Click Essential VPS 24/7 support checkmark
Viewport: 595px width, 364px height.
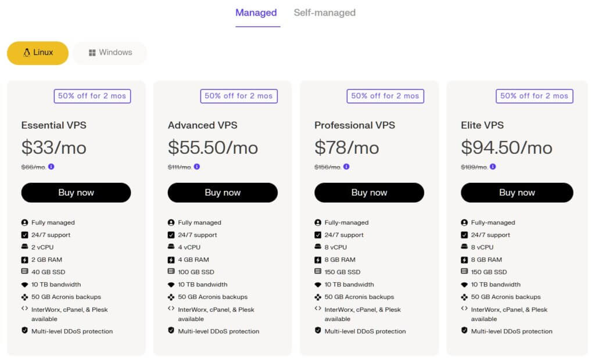tap(24, 235)
